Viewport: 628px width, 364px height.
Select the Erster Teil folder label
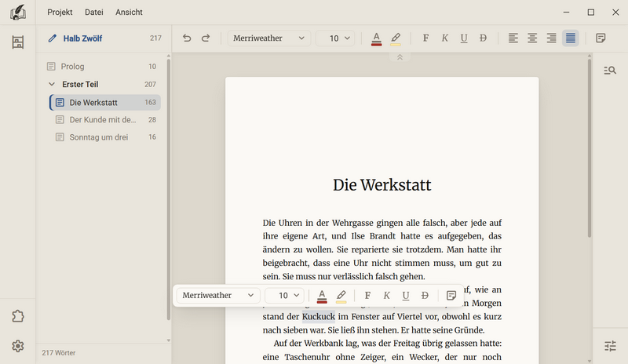(80, 85)
